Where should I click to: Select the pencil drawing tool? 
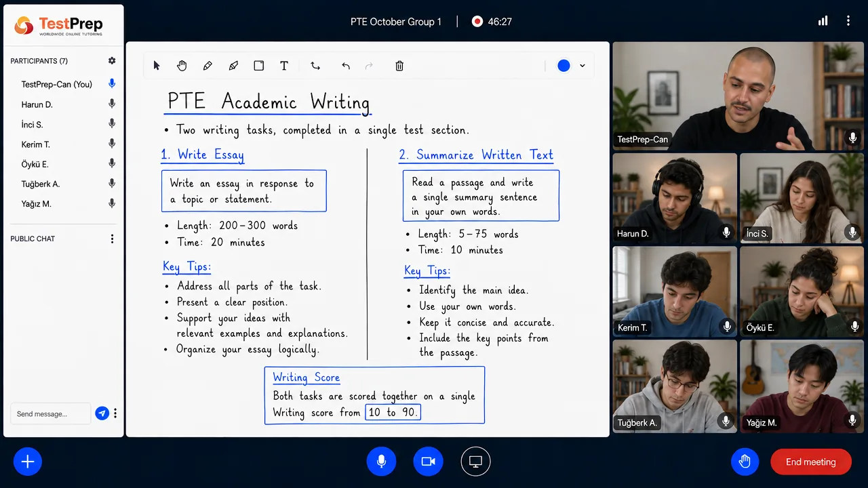(x=208, y=66)
